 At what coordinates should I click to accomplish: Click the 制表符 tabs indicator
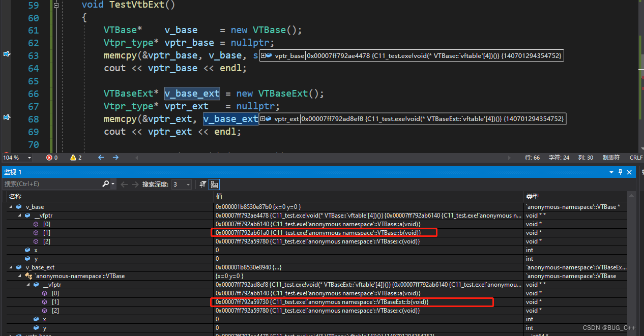pyautogui.click(x=611, y=158)
